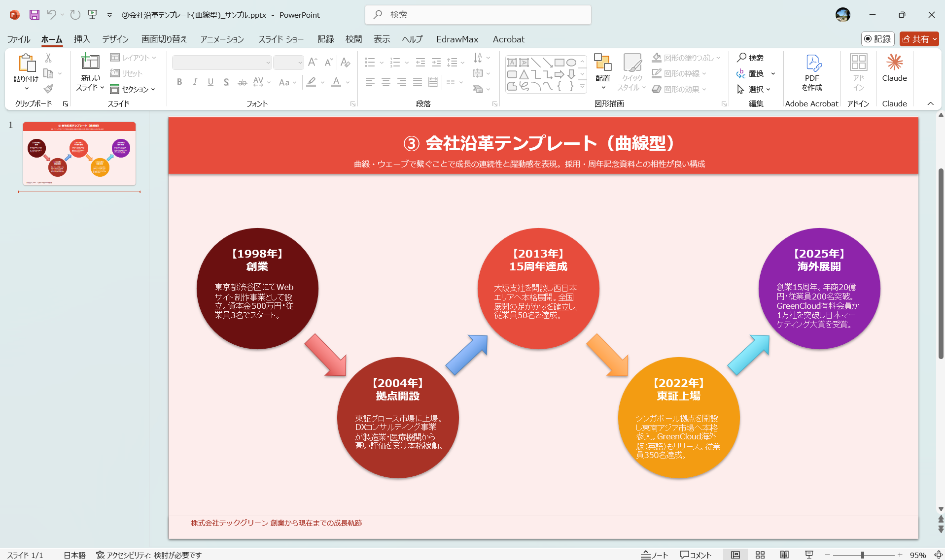Click slideshow icon in status bar
The width and height of the screenshot is (945, 560).
tap(809, 555)
